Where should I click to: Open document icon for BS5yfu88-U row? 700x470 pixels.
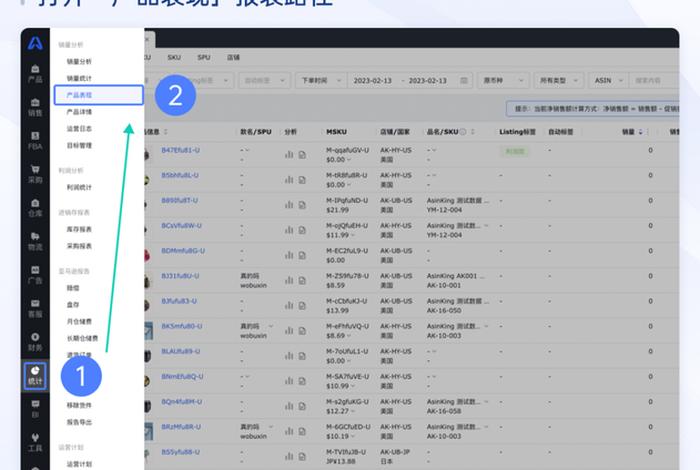click(302, 457)
